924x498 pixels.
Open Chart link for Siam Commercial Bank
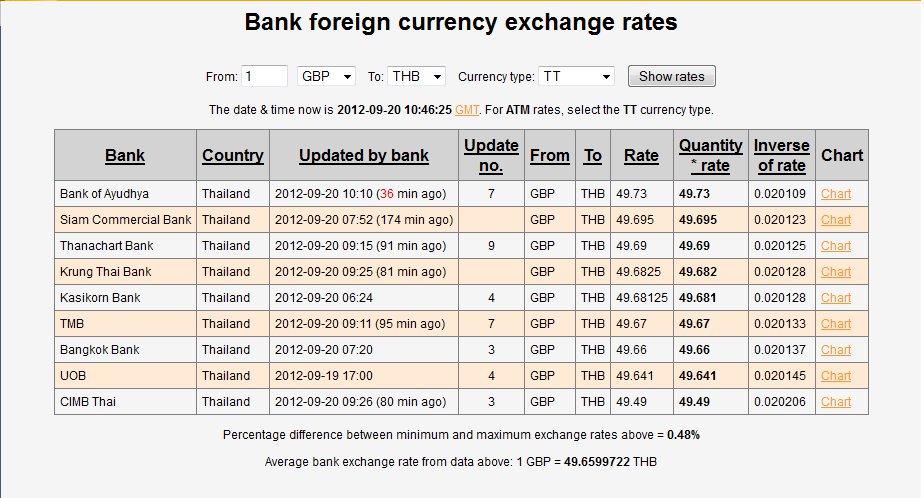pyautogui.click(x=836, y=220)
